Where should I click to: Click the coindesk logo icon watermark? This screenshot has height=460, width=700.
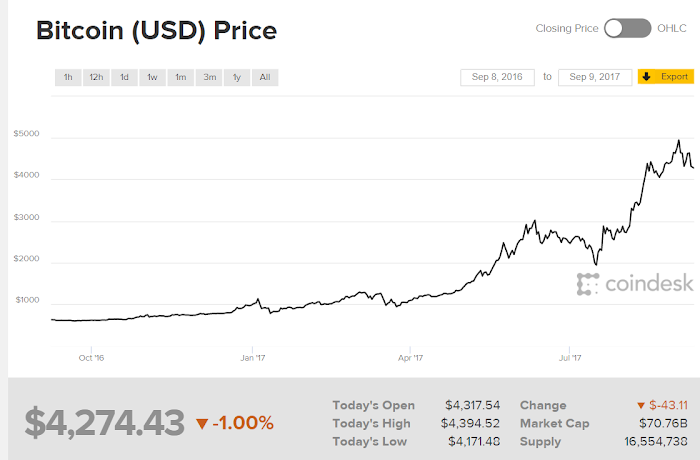click(x=588, y=284)
